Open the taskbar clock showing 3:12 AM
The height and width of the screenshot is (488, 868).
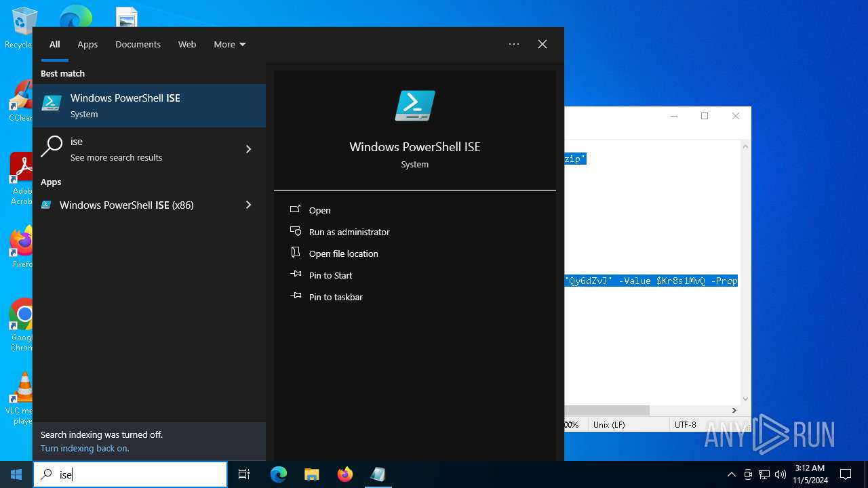click(x=810, y=474)
